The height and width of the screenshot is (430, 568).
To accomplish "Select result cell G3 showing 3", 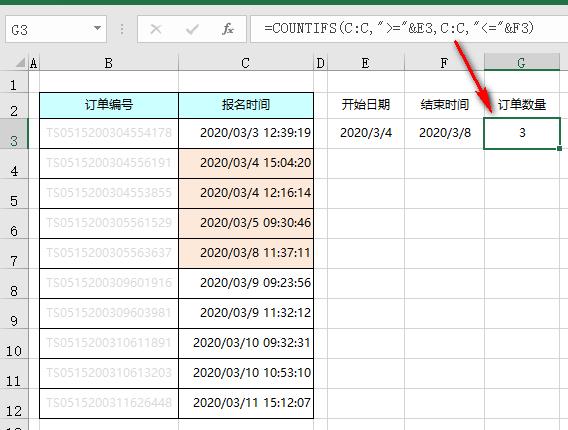I will click(522, 133).
